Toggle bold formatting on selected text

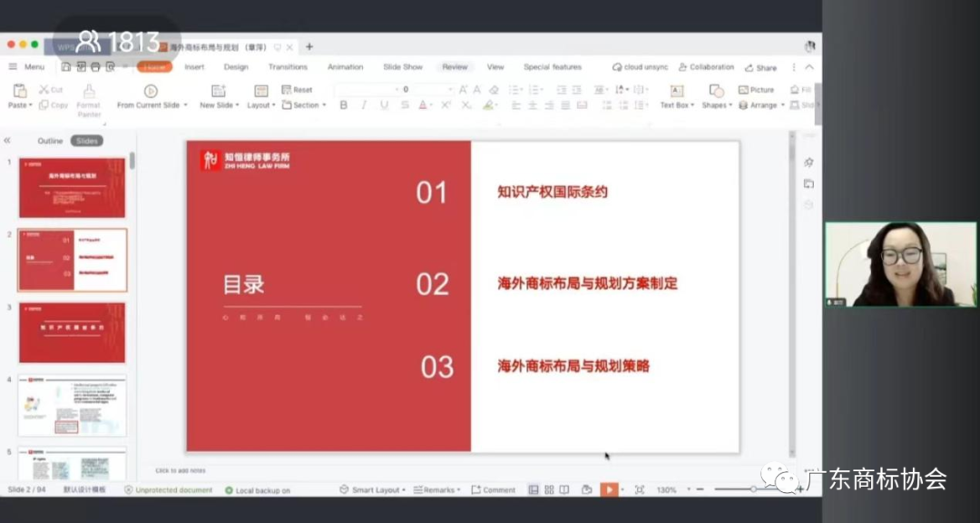click(344, 105)
